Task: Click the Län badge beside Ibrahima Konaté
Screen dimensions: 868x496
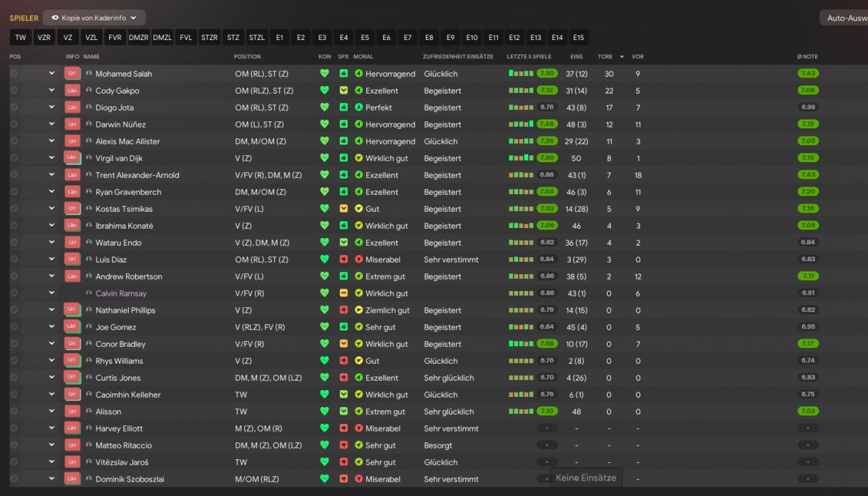Action: point(72,225)
